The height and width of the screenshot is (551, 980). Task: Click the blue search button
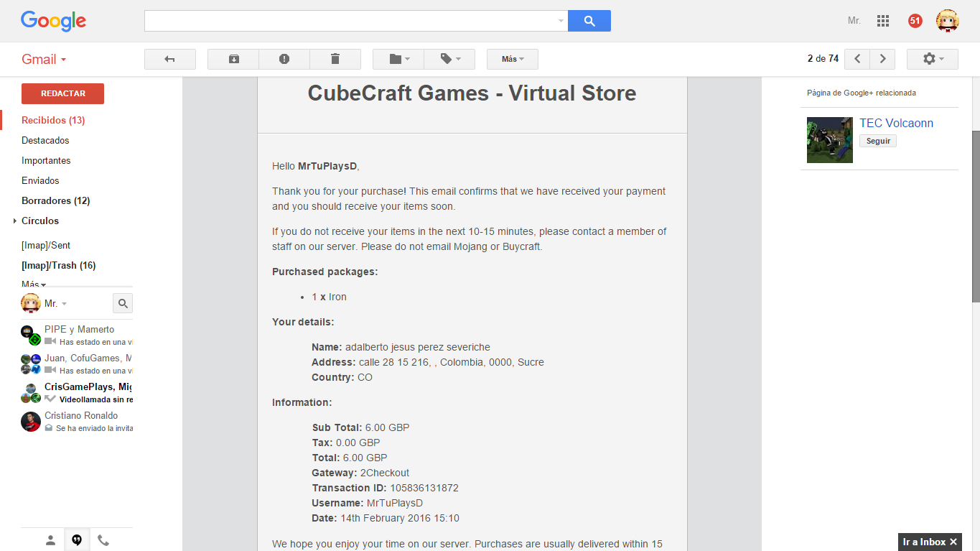(x=589, y=21)
